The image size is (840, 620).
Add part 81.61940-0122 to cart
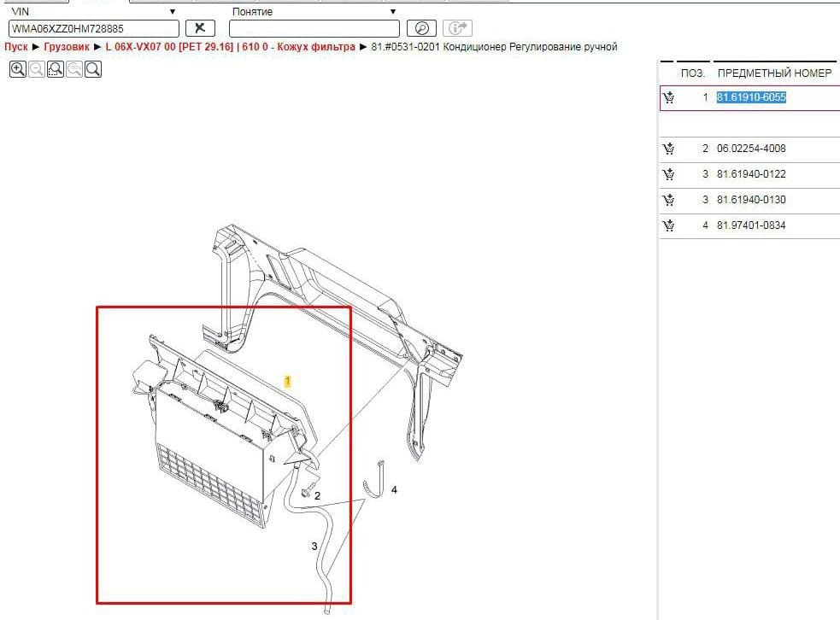coord(668,174)
